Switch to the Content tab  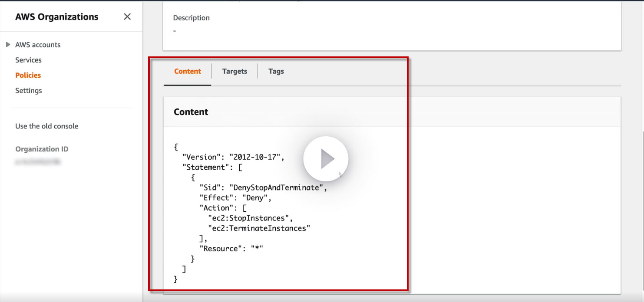(x=188, y=71)
